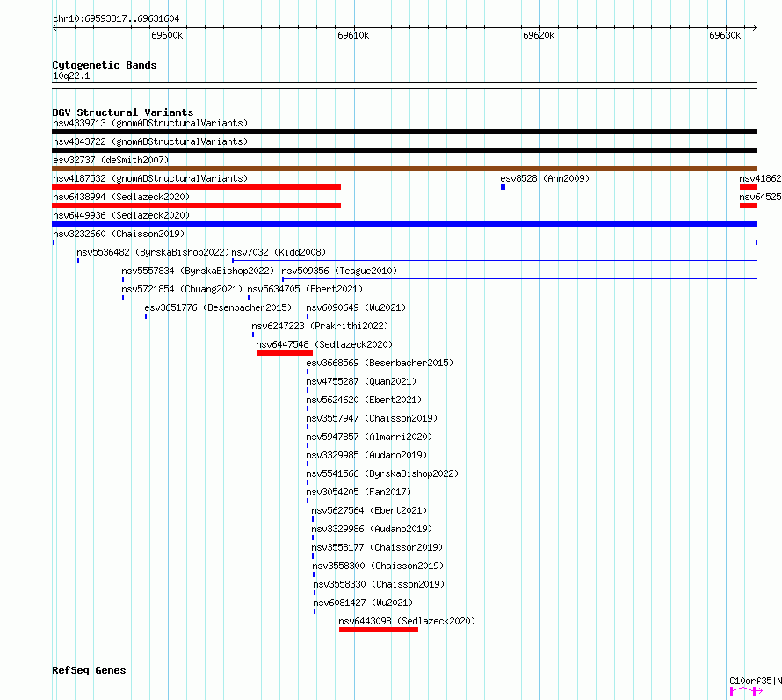Select the brown esv32737 variant bar

pos(404,169)
